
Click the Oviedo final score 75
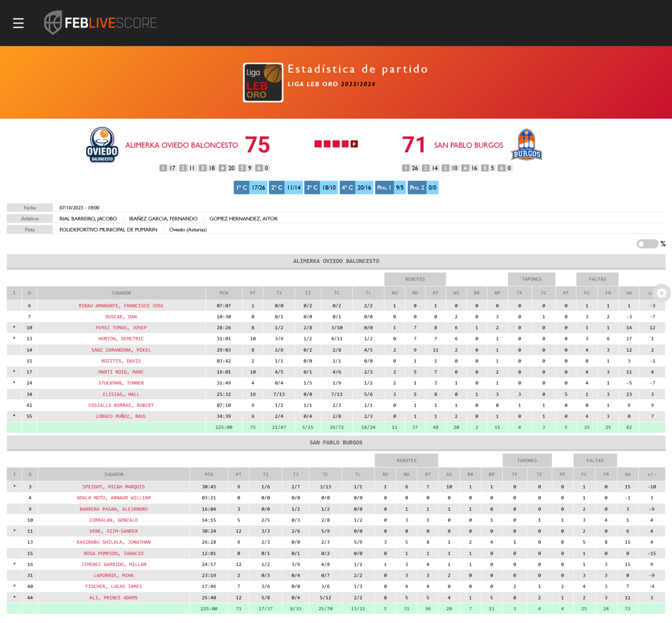[x=257, y=145]
